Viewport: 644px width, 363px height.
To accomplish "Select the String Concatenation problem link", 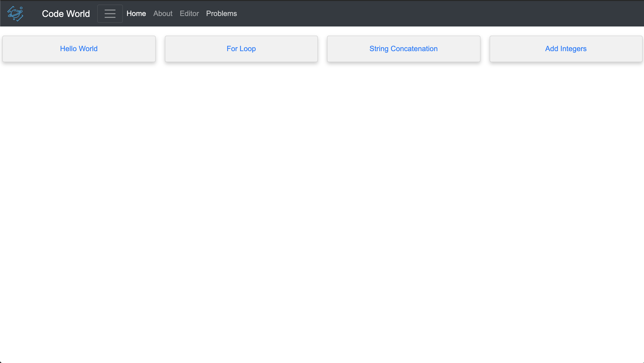I will (x=403, y=48).
